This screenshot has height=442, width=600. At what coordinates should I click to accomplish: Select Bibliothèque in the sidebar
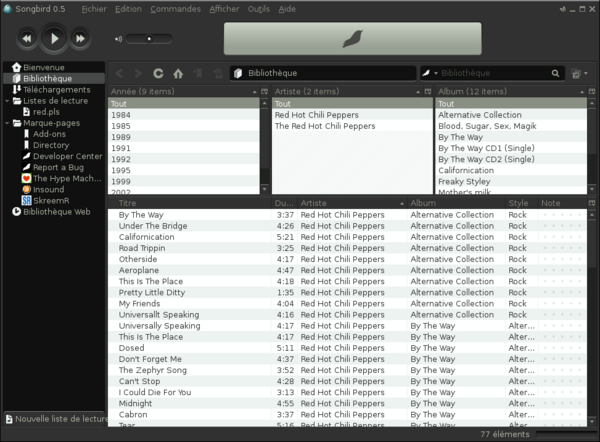point(54,78)
